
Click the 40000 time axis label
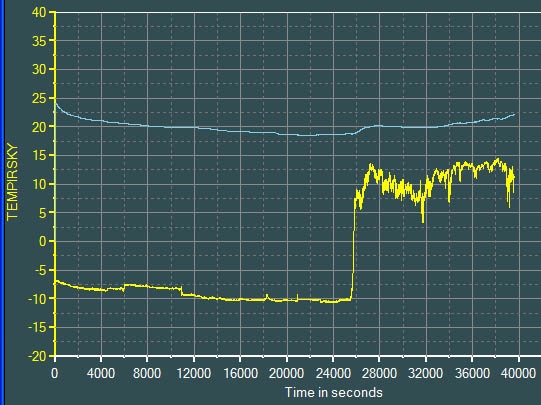point(518,374)
